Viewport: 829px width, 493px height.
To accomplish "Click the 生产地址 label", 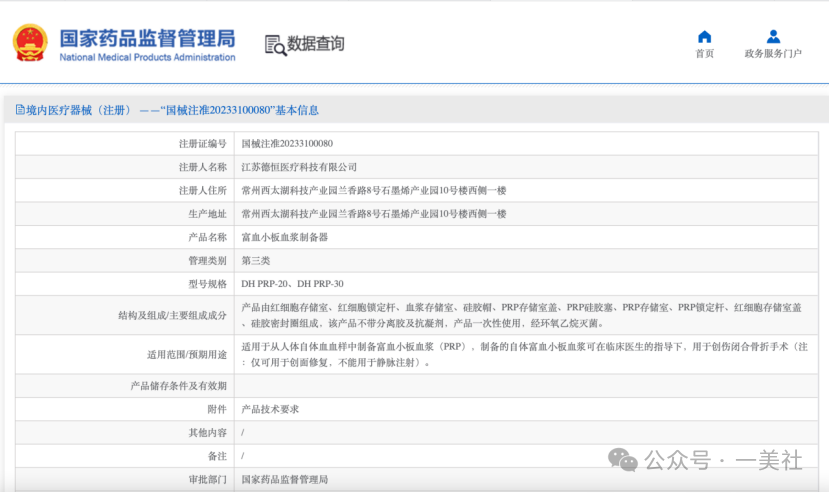I will 207,214.
